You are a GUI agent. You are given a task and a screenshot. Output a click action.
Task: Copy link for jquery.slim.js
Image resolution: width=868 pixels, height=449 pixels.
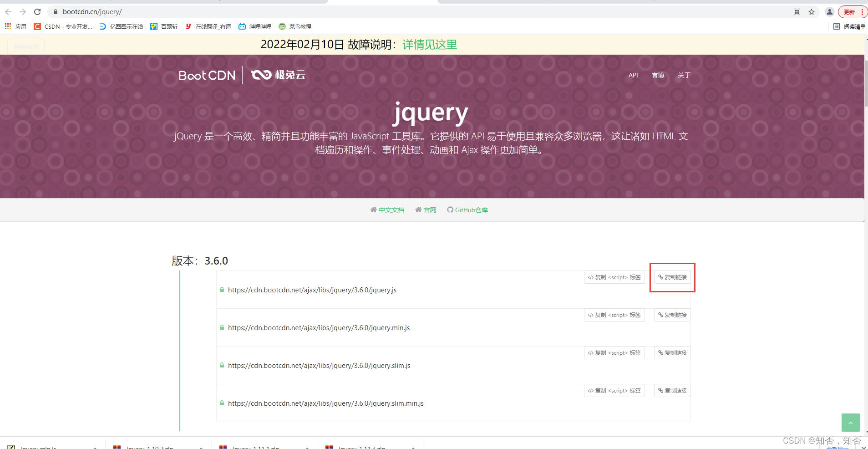tap(672, 353)
